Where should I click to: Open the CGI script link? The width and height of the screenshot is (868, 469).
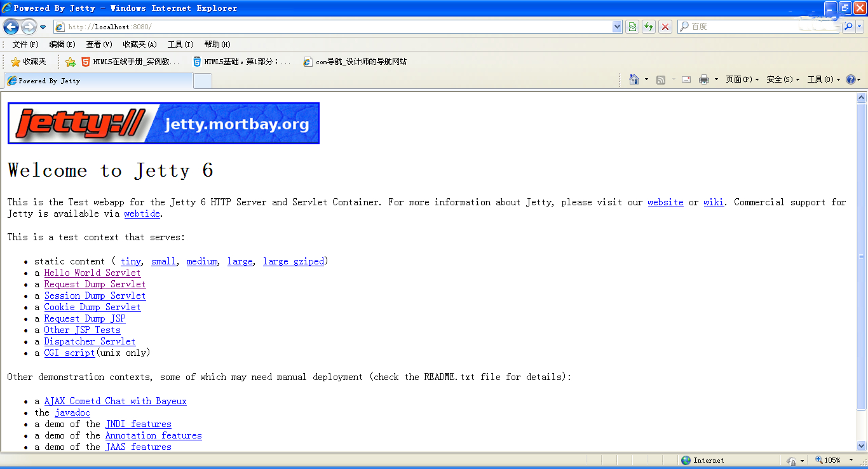[x=69, y=353]
